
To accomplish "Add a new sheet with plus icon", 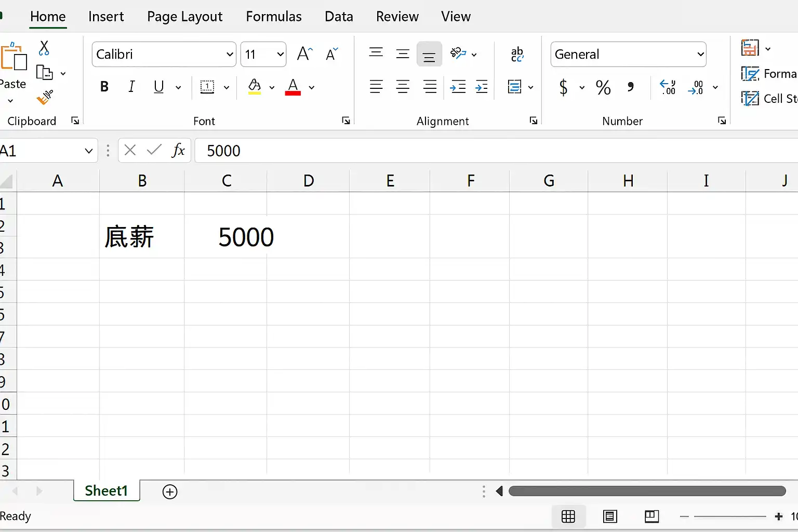I will click(x=170, y=491).
